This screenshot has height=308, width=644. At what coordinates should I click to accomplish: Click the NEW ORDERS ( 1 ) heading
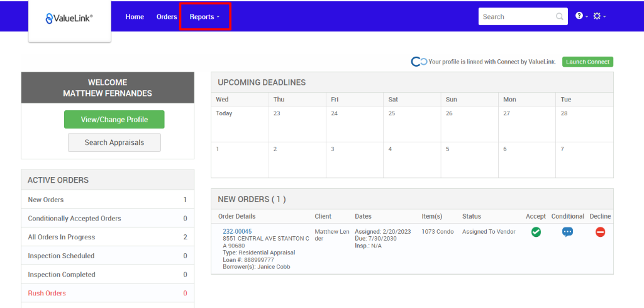click(x=252, y=200)
